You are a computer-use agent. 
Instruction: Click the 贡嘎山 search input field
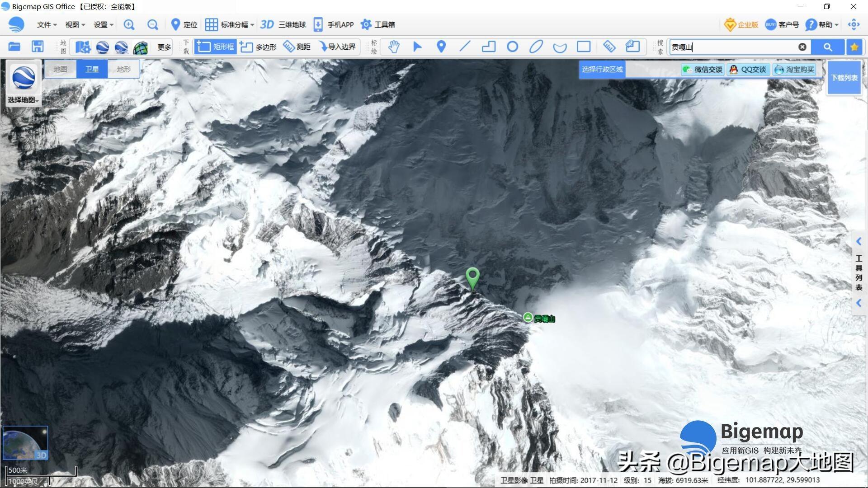732,47
